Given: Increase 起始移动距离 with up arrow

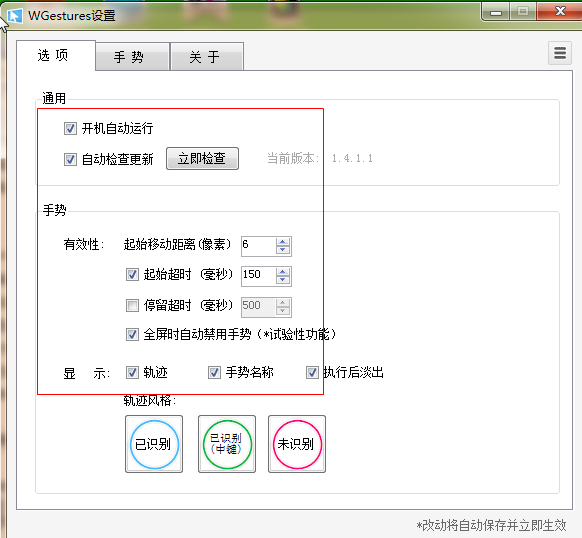Looking at the screenshot, I should [x=283, y=241].
